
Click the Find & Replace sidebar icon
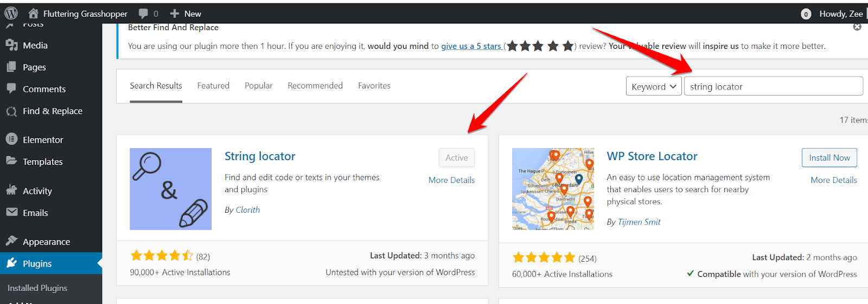coord(11,111)
